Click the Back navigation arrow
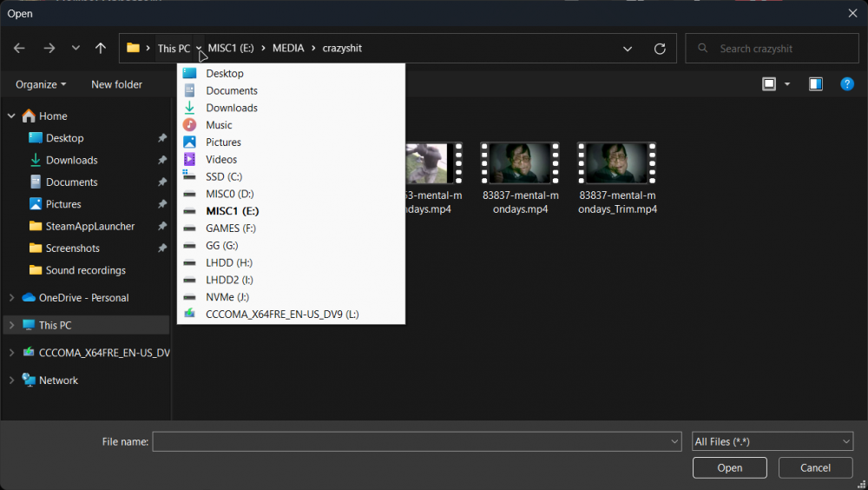Screen dimensions: 868x490 point(19,49)
